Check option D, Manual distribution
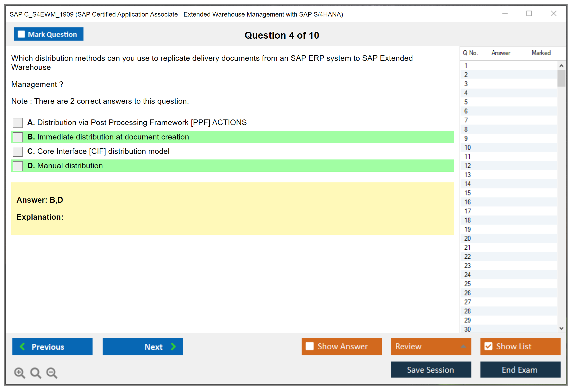Screen dimensions: 574x392 pos(18,166)
